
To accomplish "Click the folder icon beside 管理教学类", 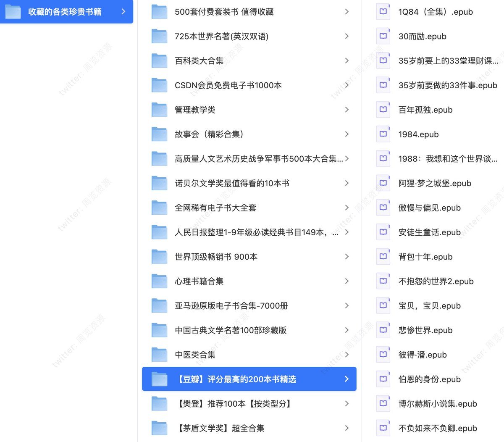I will [x=159, y=110].
